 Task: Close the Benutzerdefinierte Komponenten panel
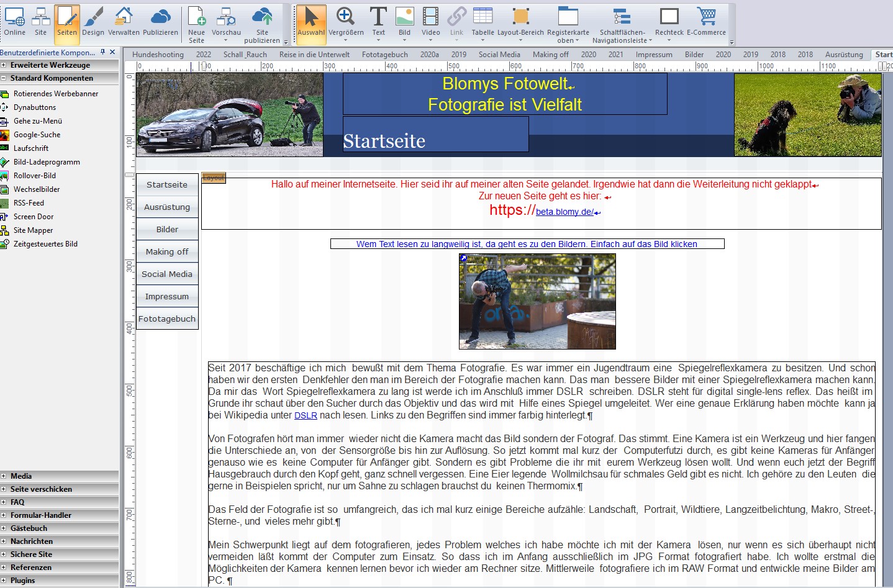(112, 52)
